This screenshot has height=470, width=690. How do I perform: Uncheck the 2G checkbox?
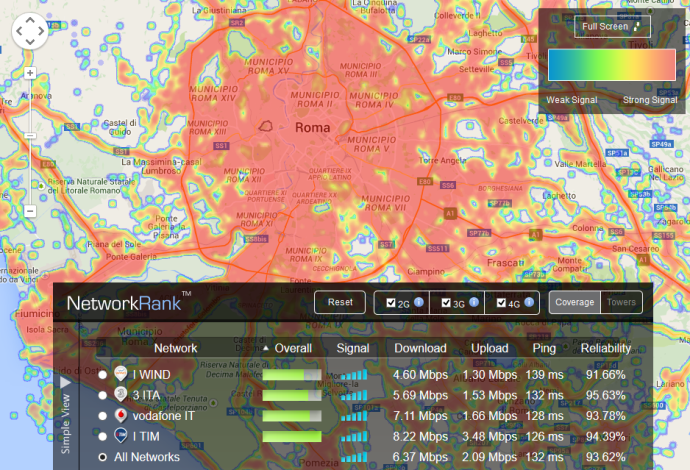tap(391, 303)
